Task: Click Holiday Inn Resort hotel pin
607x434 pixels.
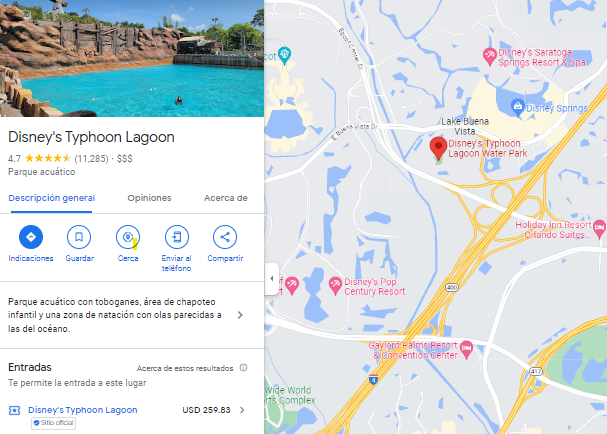Action: click(x=600, y=228)
